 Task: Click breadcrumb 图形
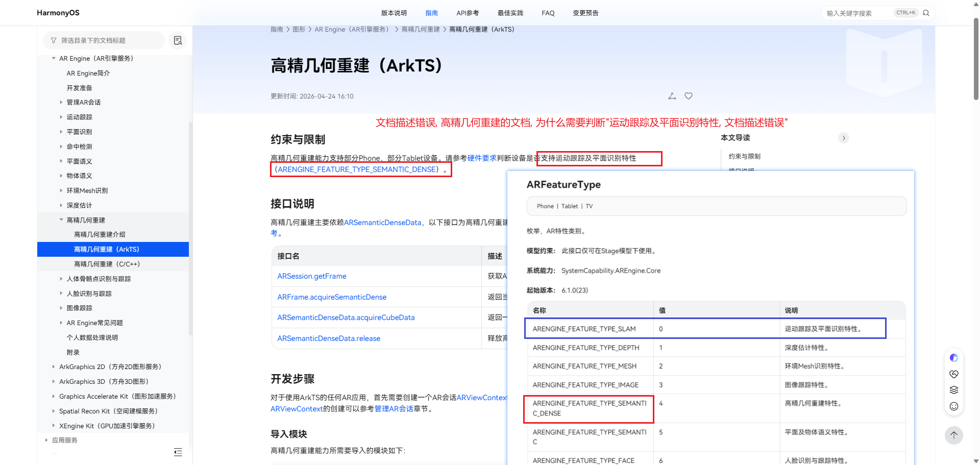299,30
